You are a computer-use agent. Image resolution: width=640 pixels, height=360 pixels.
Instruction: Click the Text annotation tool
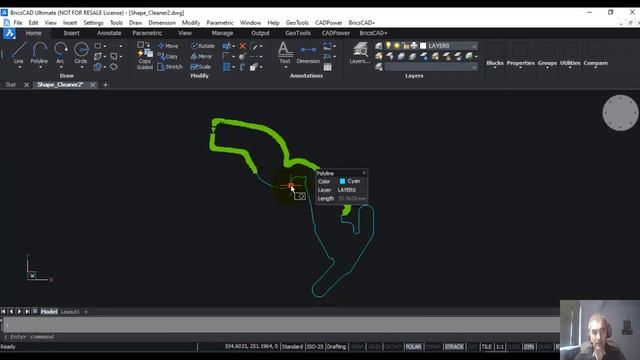coord(285,53)
